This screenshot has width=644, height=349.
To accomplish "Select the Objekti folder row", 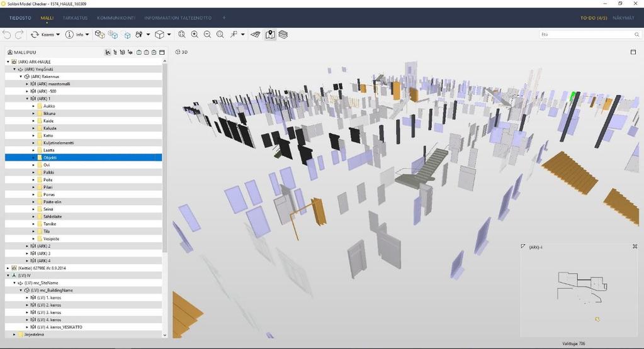I will tap(83, 157).
